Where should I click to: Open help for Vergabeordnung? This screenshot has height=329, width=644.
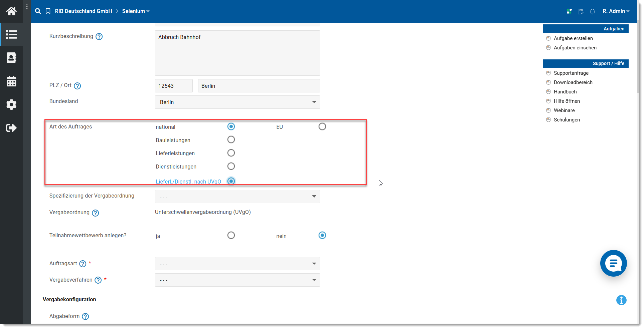pos(96,213)
